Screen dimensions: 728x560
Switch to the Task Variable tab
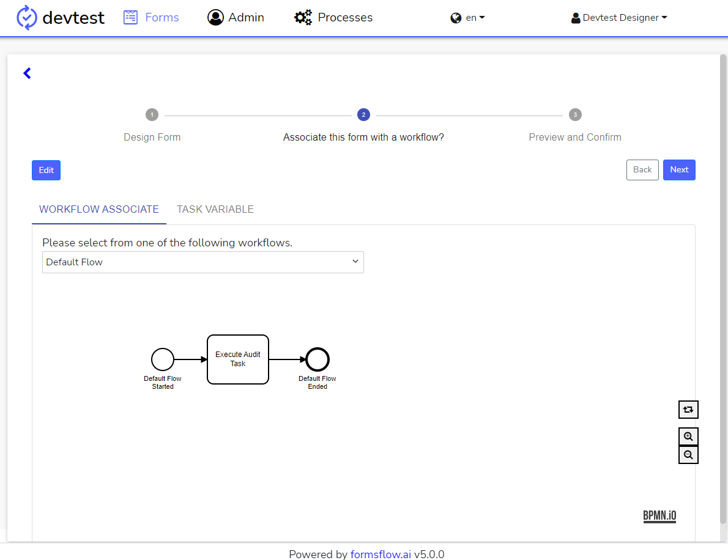point(215,209)
